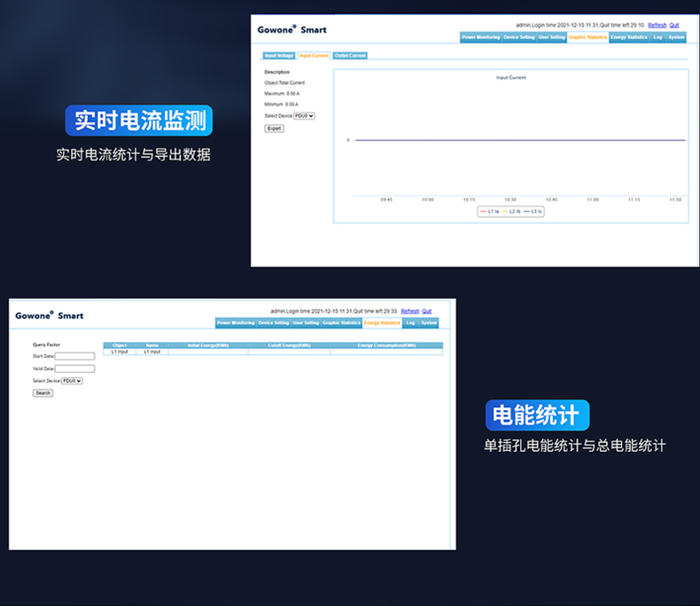Toggle the L1 Ia legend series
700x606 pixels.
pos(489,212)
